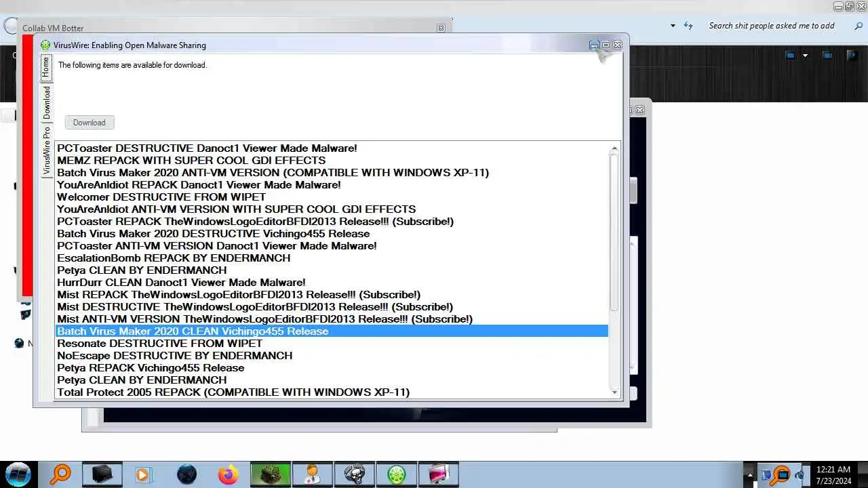Image resolution: width=868 pixels, height=488 pixels.
Task: Show hidden system tray icons
Action: [750, 474]
